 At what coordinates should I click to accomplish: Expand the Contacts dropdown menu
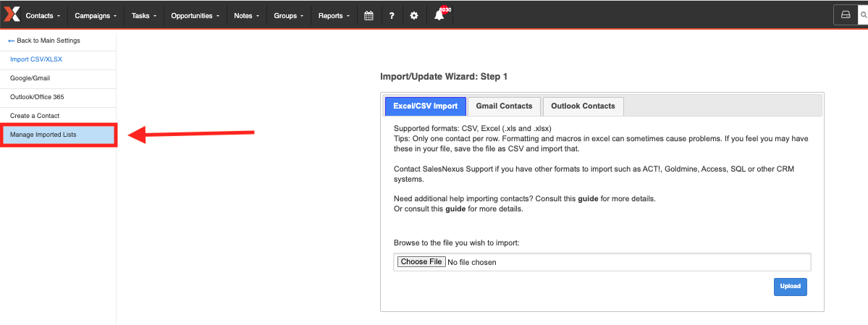coord(43,15)
